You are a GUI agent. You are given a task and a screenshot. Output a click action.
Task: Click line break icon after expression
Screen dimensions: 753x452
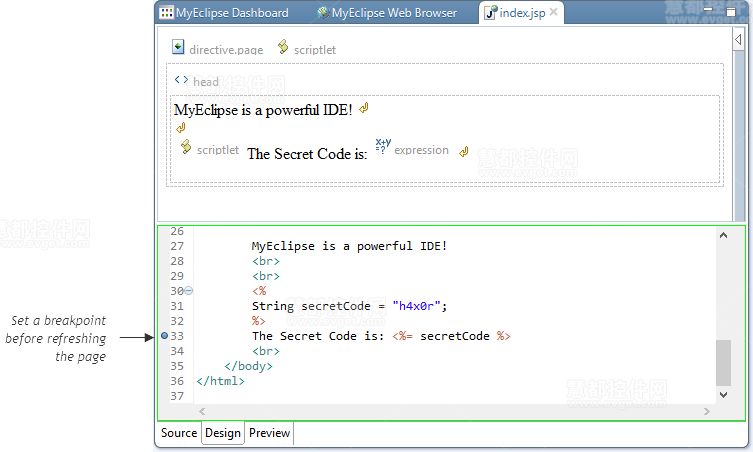coord(463,152)
